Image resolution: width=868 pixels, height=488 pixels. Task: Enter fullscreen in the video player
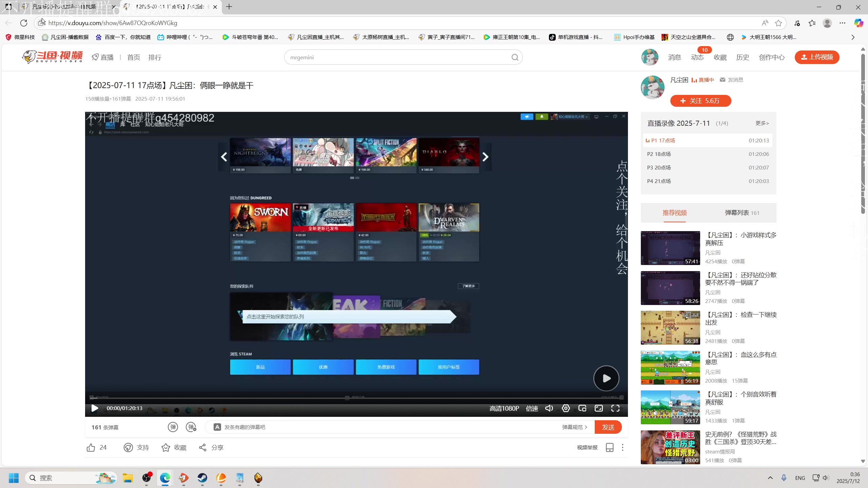pos(615,408)
